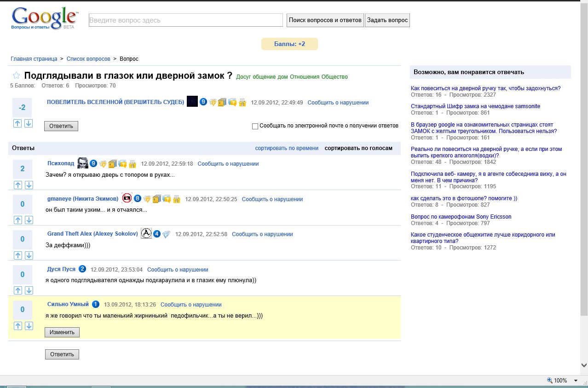This screenshot has height=388, width=588.
Task: Click Сильно Умный's level 1 badge
Action: (x=96, y=304)
